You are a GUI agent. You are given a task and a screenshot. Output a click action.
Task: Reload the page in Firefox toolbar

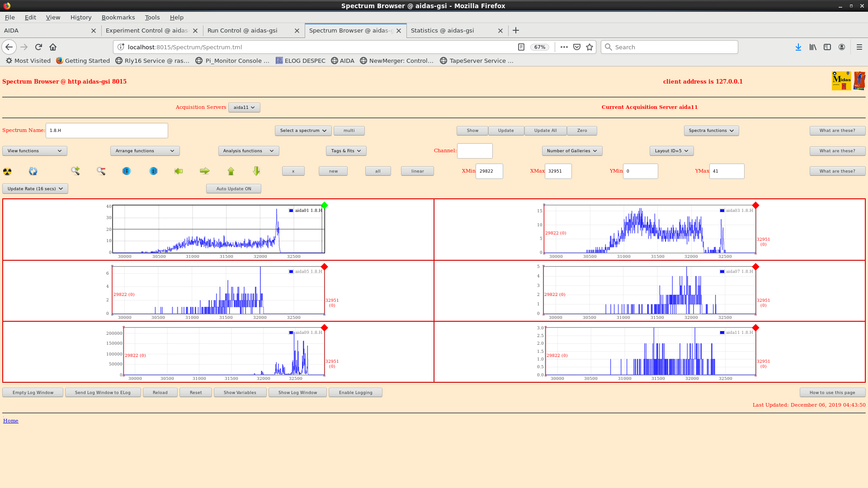(38, 47)
